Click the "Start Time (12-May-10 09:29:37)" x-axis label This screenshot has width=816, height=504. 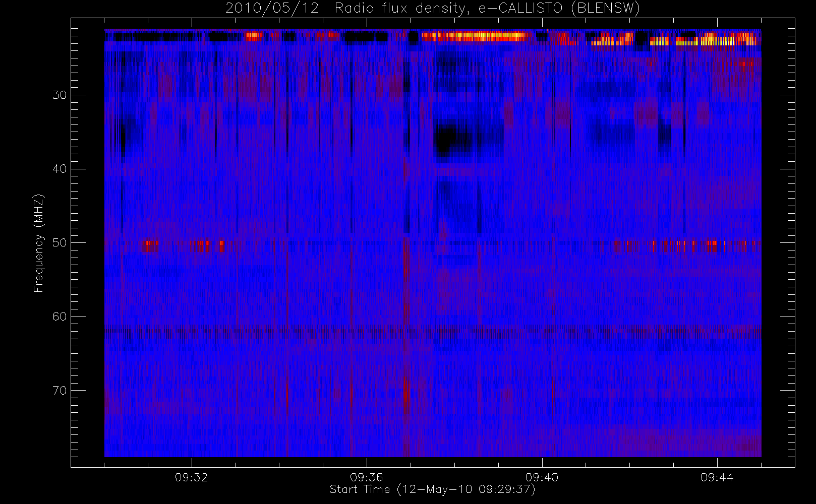[432, 489]
